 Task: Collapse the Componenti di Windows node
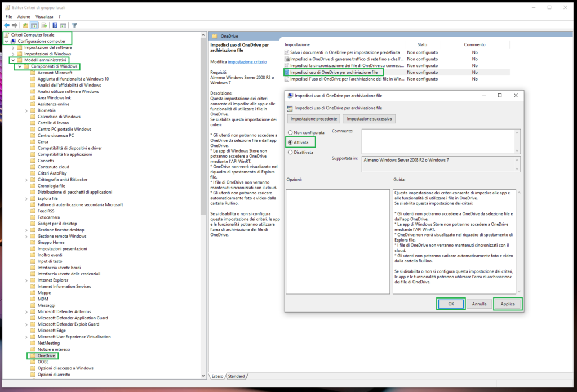[x=20, y=66]
